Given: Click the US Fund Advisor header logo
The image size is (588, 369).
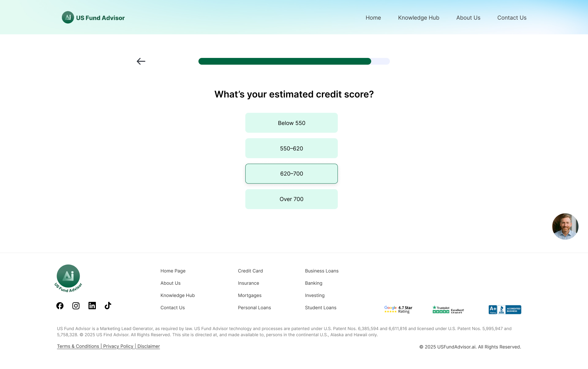Looking at the screenshot, I should [93, 18].
